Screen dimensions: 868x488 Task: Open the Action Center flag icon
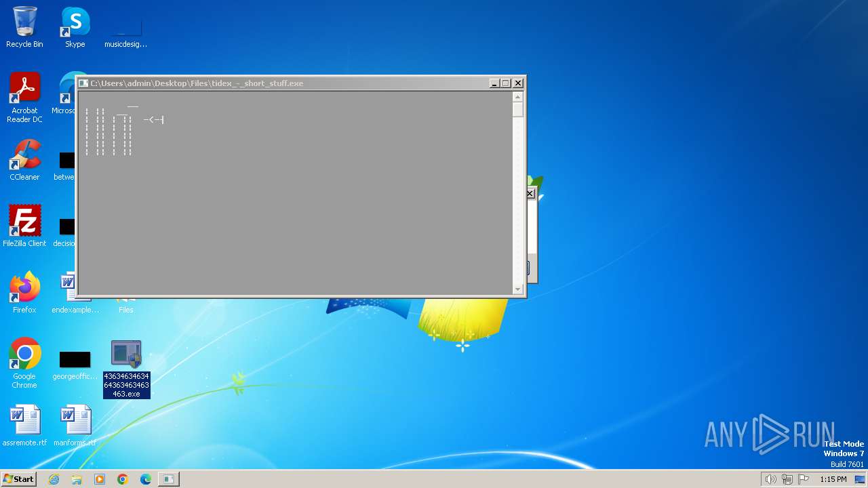click(804, 479)
